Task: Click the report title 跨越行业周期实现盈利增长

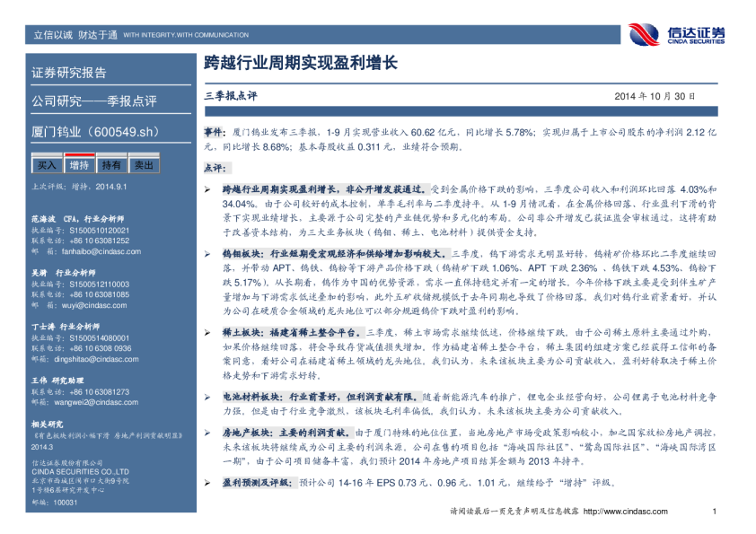Action: point(301,65)
